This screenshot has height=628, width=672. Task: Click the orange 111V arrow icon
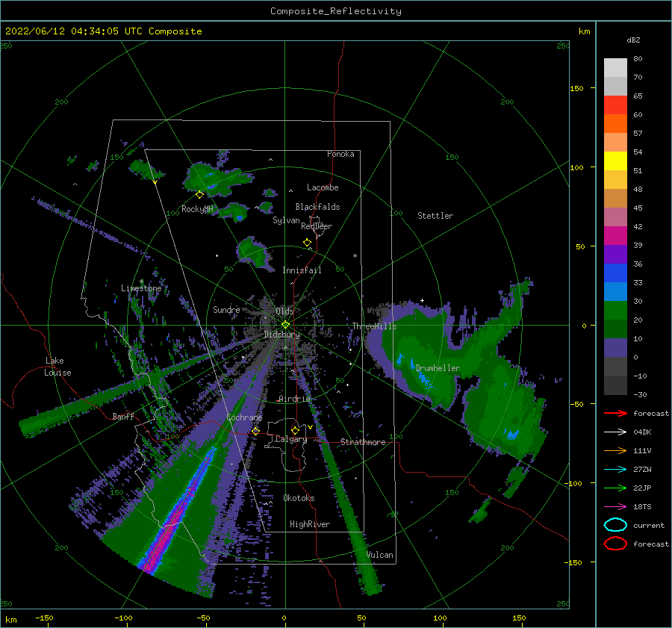pyautogui.click(x=615, y=450)
